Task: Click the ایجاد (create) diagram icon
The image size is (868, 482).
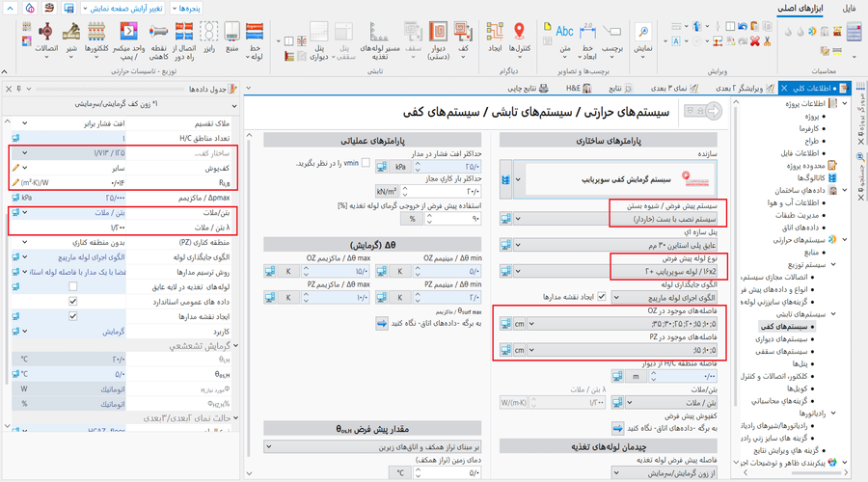Action: [x=494, y=35]
